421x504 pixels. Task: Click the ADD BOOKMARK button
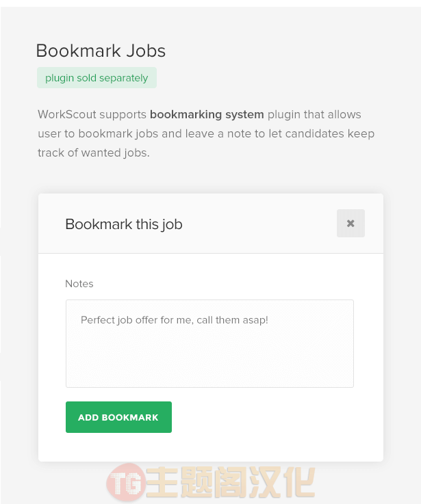[118, 417]
